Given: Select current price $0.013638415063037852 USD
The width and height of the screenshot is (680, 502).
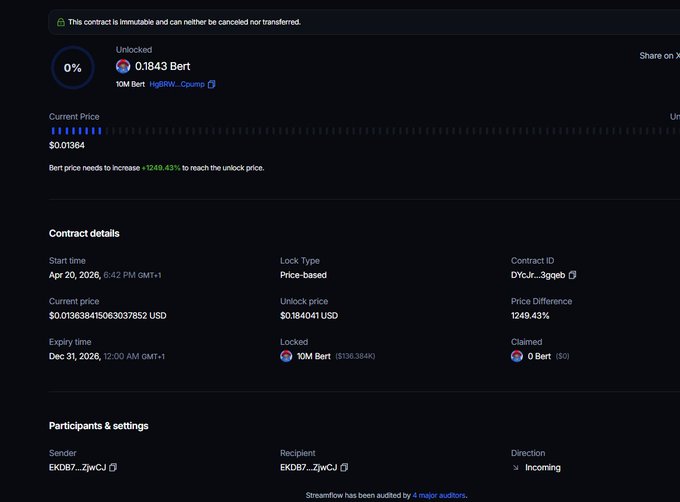Looking at the screenshot, I should pos(108,316).
